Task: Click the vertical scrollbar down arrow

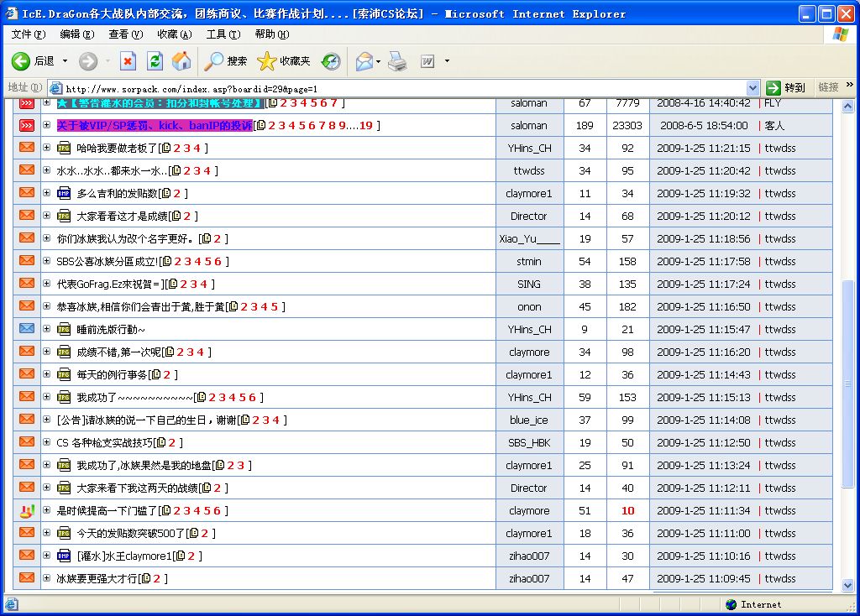Action: pos(847,585)
